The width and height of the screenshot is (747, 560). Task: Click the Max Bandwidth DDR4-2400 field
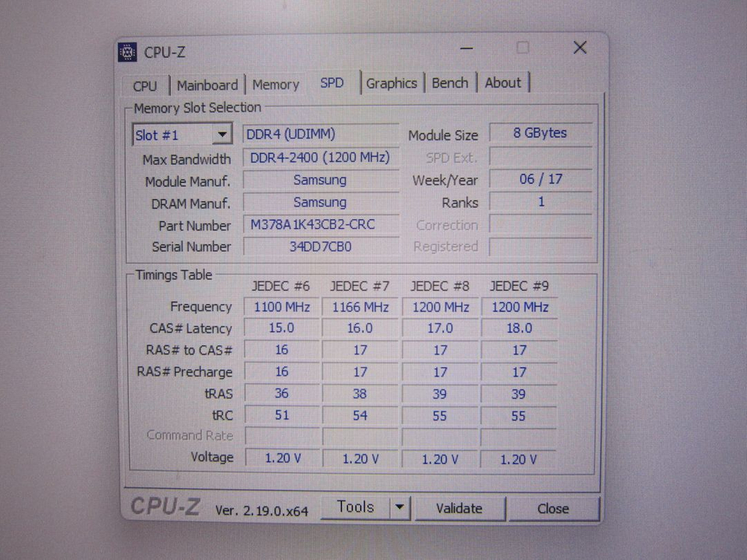pos(320,158)
